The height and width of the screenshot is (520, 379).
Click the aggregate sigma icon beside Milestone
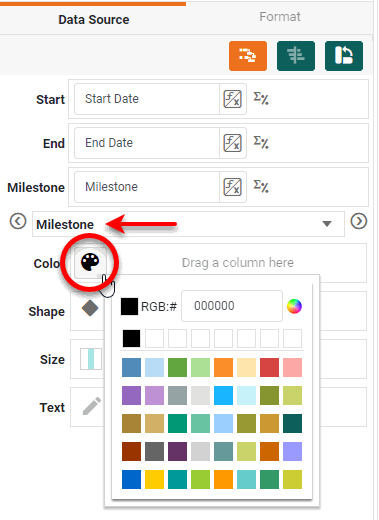261,186
